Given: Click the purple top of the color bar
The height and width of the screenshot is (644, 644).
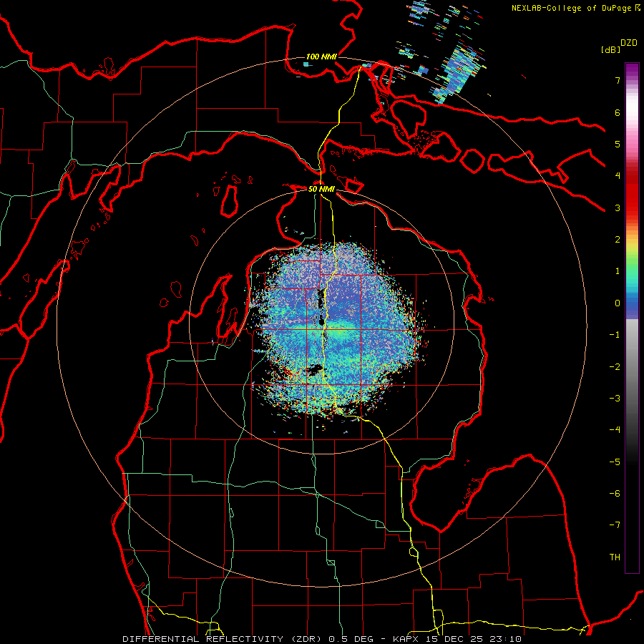Looking at the screenshot, I should click(632, 70).
